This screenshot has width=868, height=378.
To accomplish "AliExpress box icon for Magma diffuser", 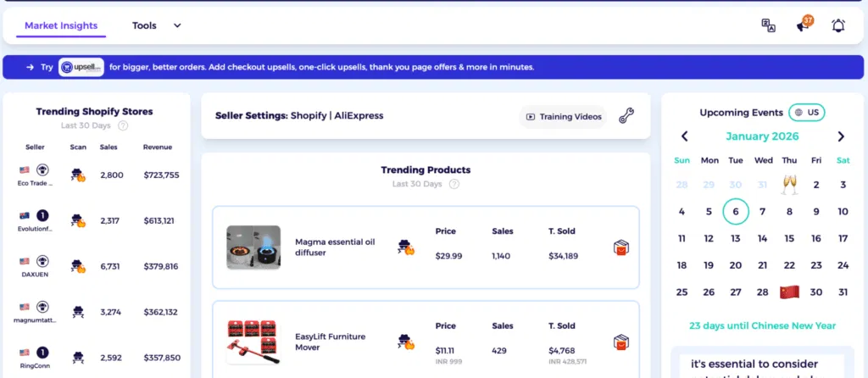I will point(621,248).
